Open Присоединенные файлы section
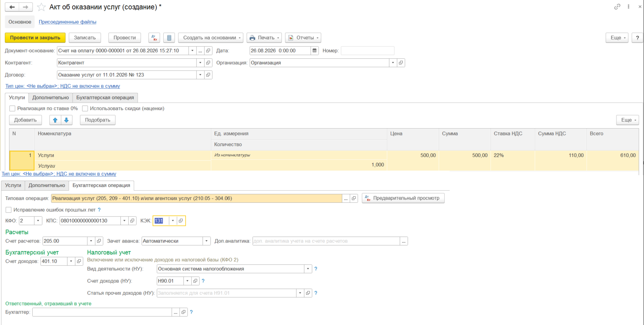 point(67,22)
